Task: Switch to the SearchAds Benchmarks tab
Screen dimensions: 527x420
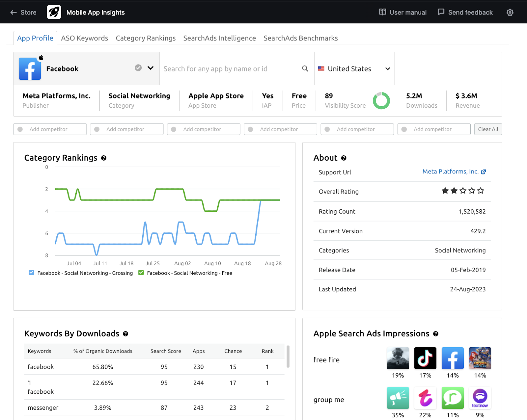Action: click(300, 38)
